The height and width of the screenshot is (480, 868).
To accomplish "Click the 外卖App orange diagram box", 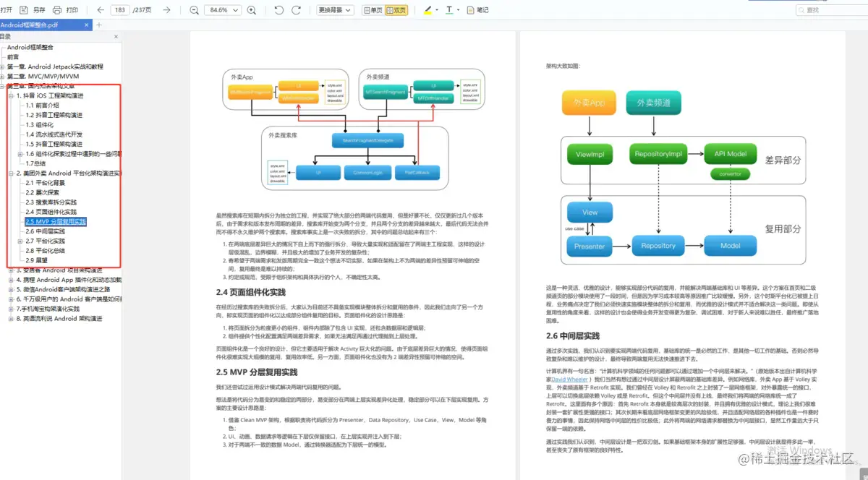I will 588,103.
